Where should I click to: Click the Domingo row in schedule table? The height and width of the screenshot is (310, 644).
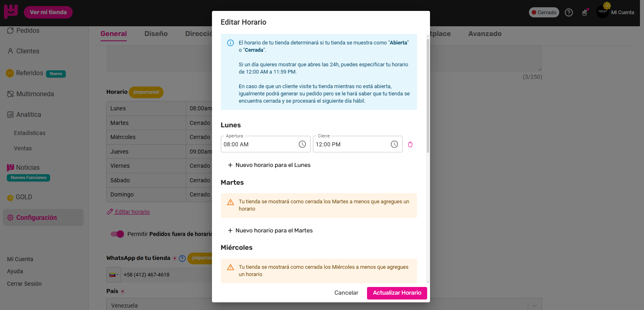tap(159, 194)
